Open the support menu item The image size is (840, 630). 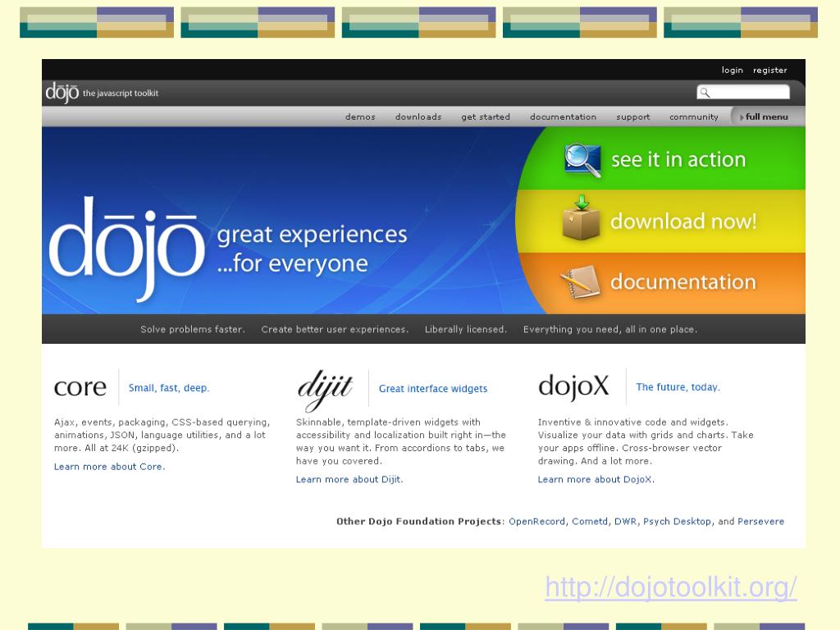click(632, 116)
